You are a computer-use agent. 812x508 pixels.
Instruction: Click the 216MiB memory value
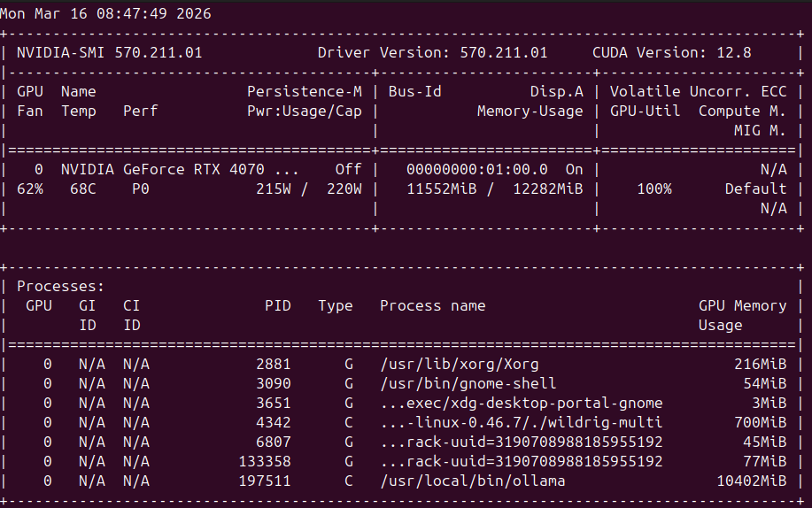tap(761, 365)
